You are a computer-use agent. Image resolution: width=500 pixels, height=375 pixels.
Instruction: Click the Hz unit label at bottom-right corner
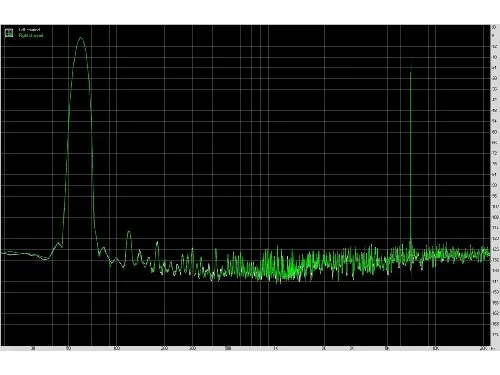495,349
